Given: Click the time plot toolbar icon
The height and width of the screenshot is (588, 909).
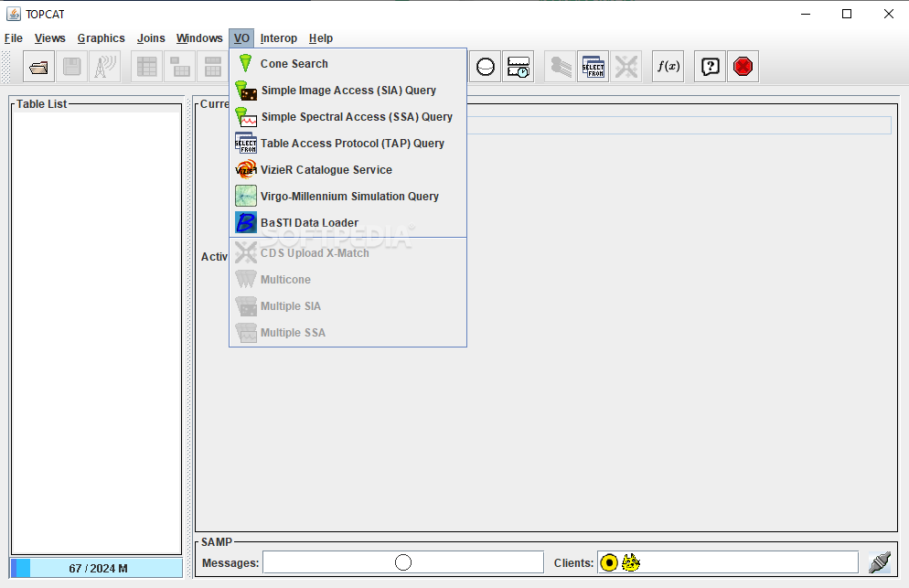Looking at the screenshot, I should click(x=519, y=67).
